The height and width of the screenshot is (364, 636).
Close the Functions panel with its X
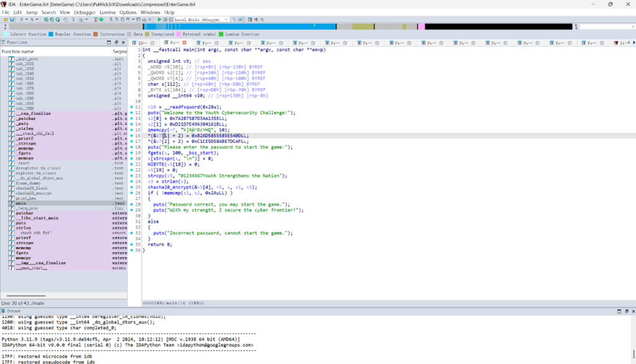(x=124, y=42)
